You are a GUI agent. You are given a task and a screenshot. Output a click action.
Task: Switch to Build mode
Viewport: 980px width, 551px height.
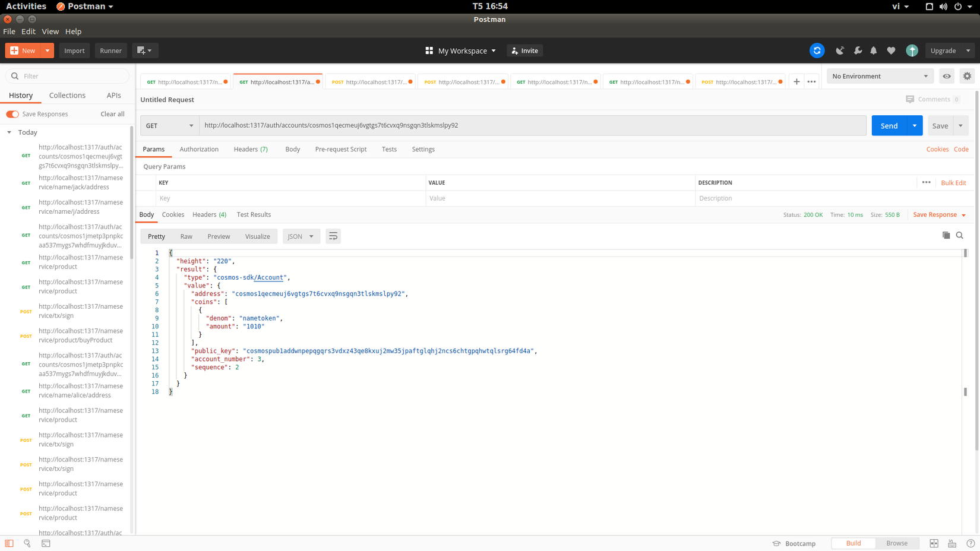(853, 543)
